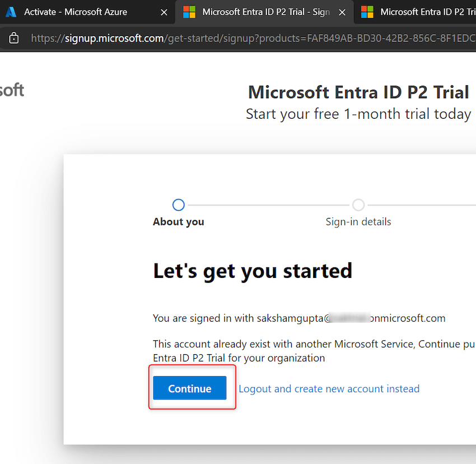Viewport: 476px width, 464px height.
Task: Select the 'Sign-in details' progress step label
Action: (358, 221)
